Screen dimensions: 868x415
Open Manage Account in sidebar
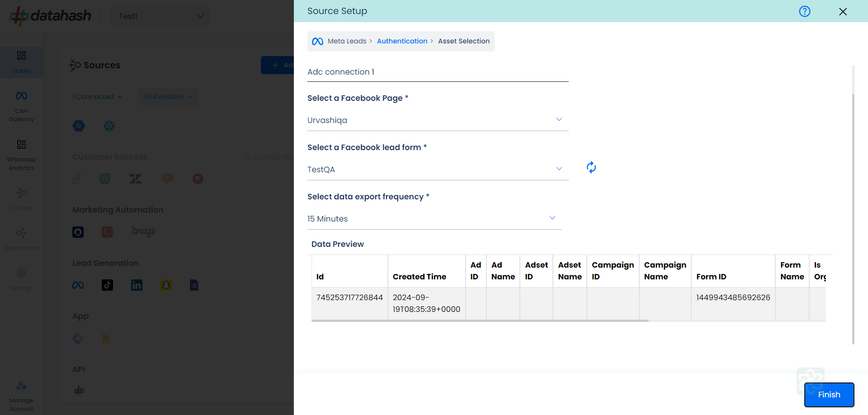pyautogui.click(x=21, y=396)
